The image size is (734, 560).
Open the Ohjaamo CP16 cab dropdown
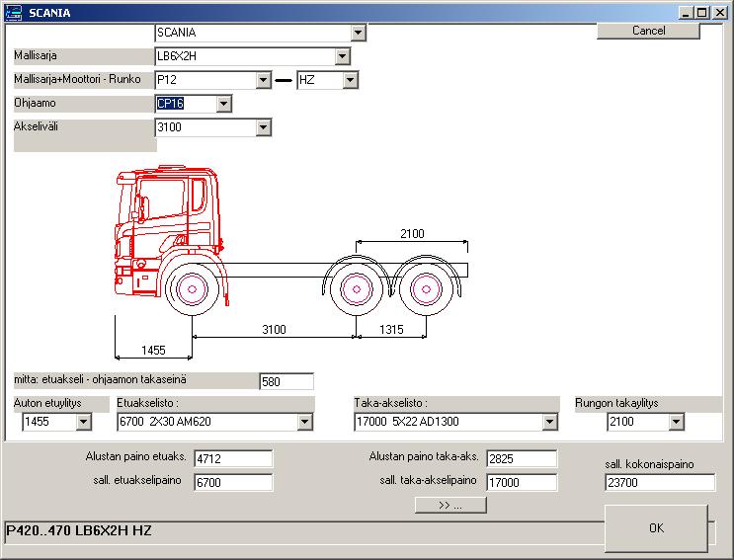pos(224,104)
